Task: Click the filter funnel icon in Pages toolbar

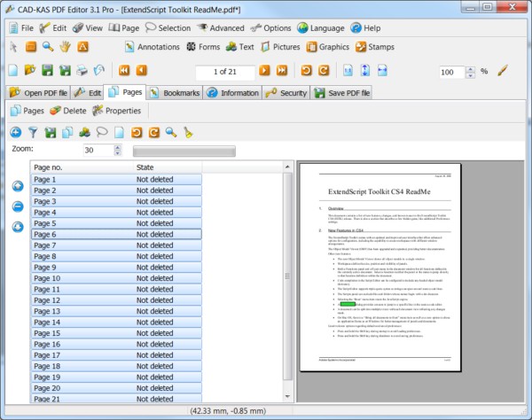Action: (x=33, y=132)
